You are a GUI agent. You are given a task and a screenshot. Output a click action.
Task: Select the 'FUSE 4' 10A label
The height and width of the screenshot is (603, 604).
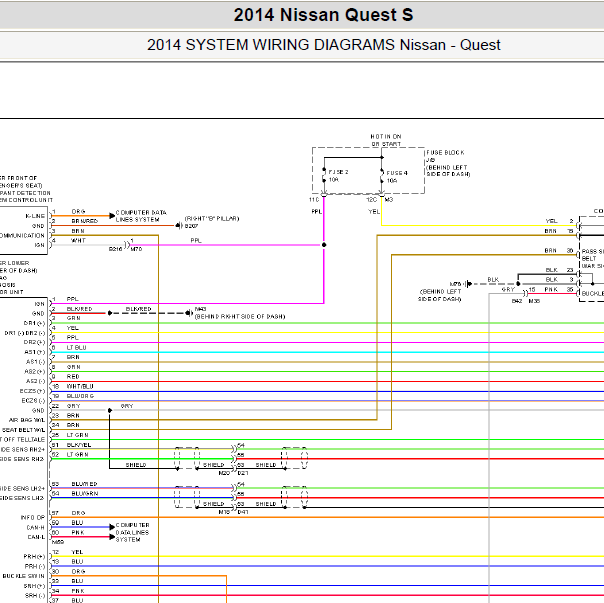[x=397, y=177]
